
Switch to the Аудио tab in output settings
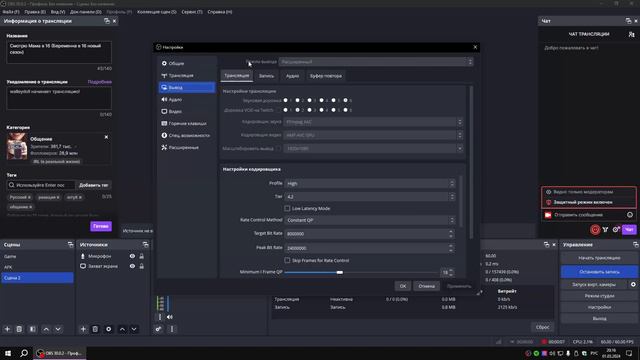[x=292, y=76]
